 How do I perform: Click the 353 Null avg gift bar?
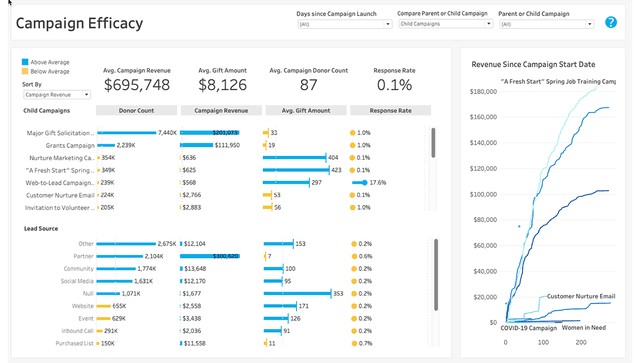[297, 293]
